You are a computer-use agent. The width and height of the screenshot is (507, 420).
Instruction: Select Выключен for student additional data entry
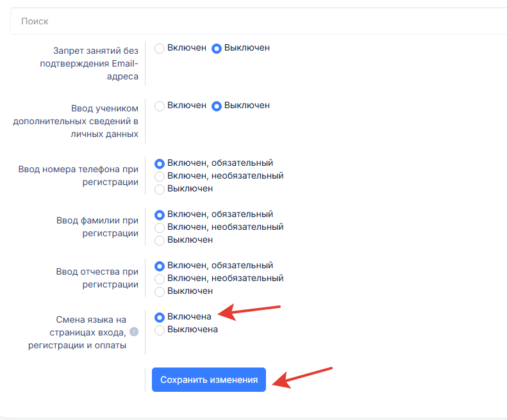[217, 106]
